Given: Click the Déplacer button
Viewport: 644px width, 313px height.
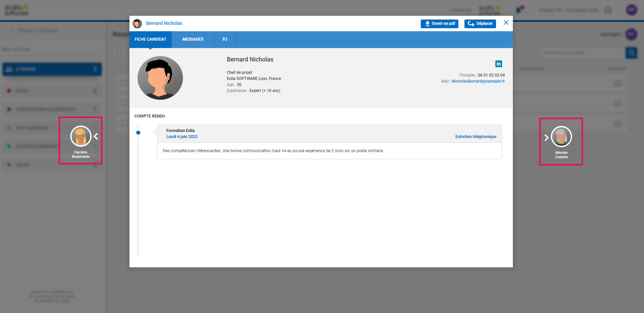Looking at the screenshot, I should (480, 24).
